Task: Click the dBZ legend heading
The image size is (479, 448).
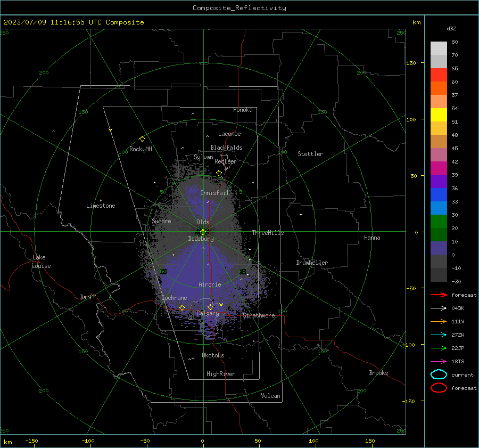Action: pos(451,28)
